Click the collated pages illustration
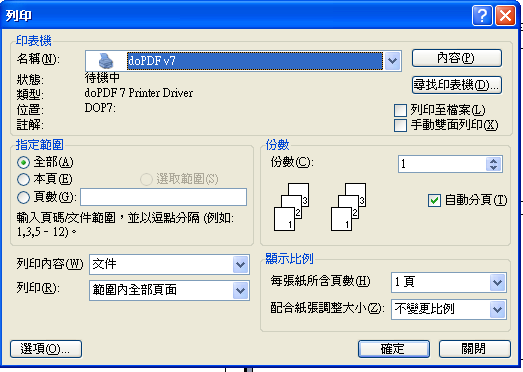Screen dimensions: 523x372 (x=291, y=207)
